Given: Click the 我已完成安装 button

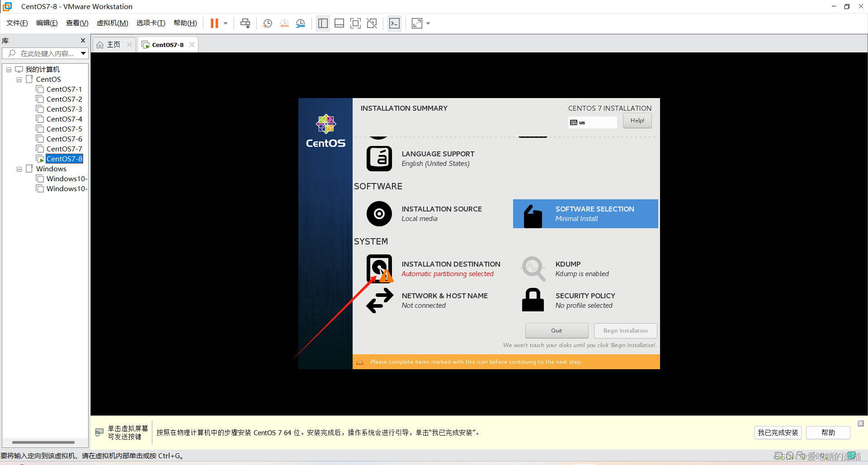Looking at the screenshot, I should [778, 433].
